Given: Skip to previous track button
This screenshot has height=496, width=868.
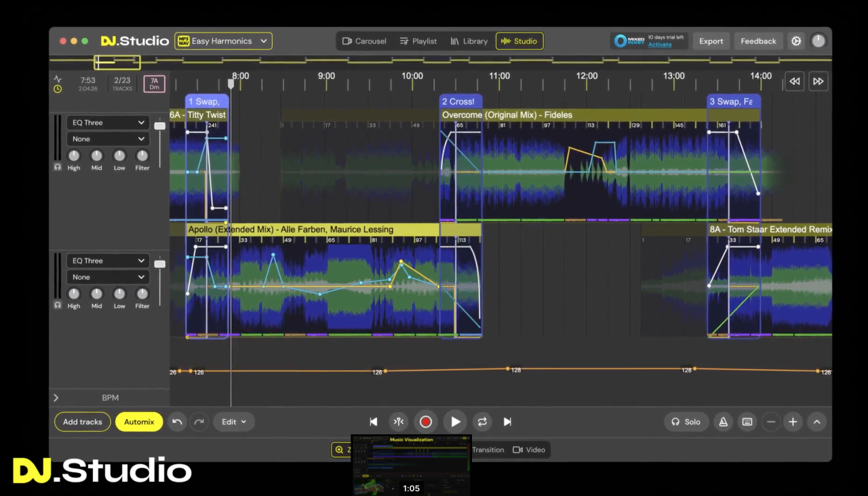Looking at the screenshot, I should click(x=374, y=421).
